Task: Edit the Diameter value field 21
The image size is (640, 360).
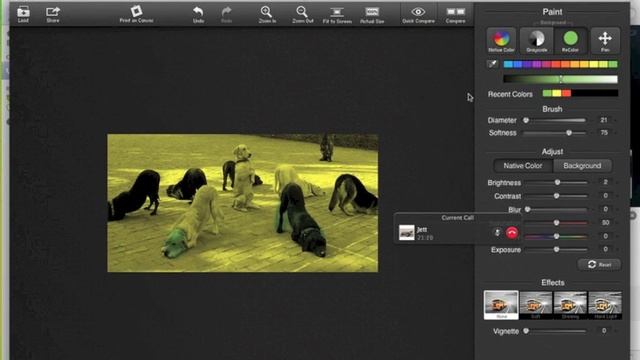Action: [x=604, y=120]
